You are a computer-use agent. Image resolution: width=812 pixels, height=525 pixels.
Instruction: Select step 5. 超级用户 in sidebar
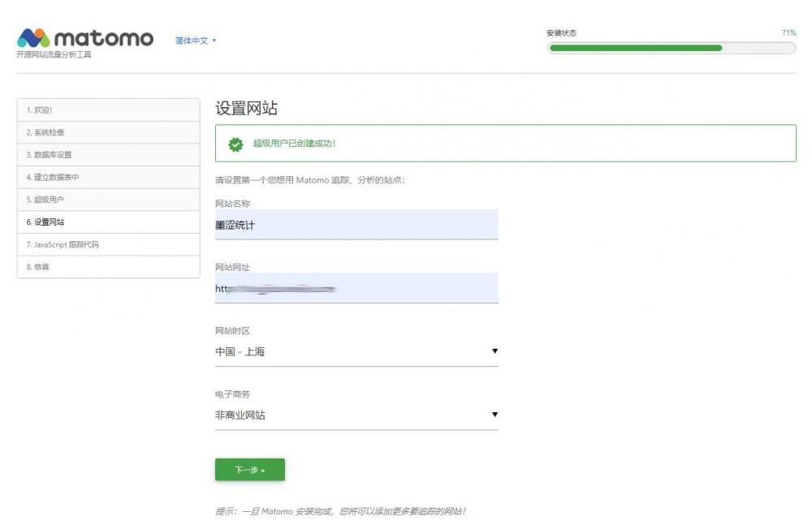(108, 200)
